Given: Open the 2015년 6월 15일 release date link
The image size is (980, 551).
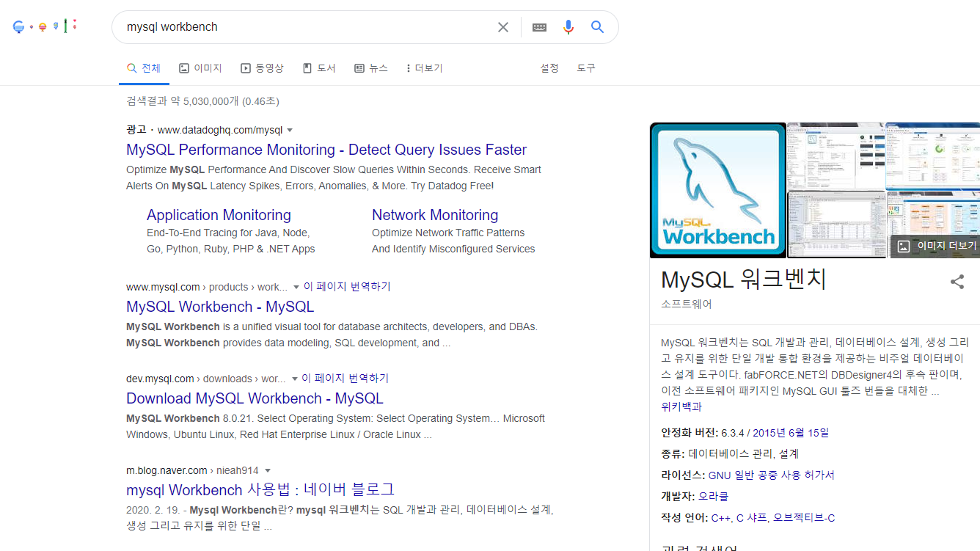Looking at the screenshot, I should click(791, 433).
